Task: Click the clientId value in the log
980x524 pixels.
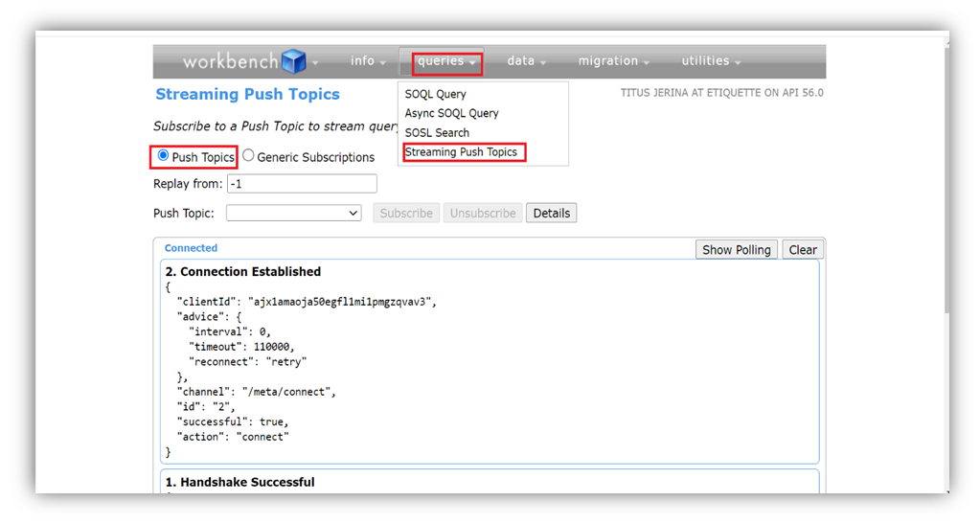Action: [x=339, y=302]
